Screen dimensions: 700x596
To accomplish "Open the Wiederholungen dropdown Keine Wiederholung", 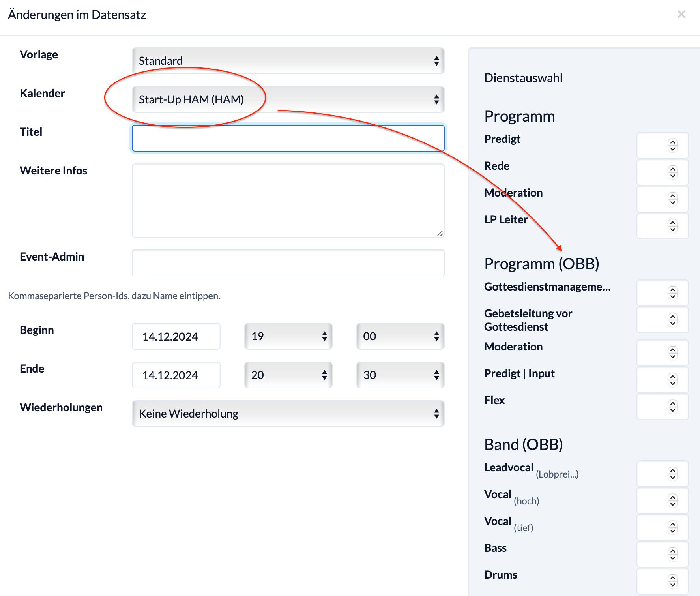I will pos(288,414).
